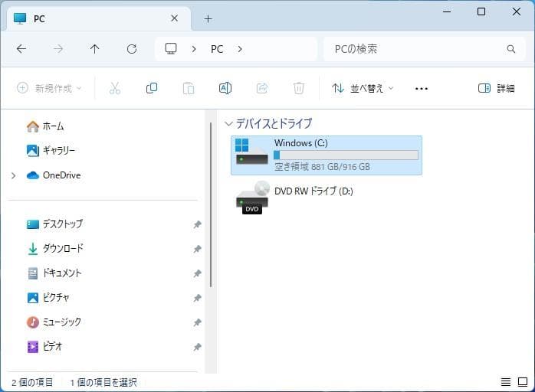The width and height of the screenshot is (535, 392).
Task: Click the Cut scissors icon
Action: tap(115, 88)
